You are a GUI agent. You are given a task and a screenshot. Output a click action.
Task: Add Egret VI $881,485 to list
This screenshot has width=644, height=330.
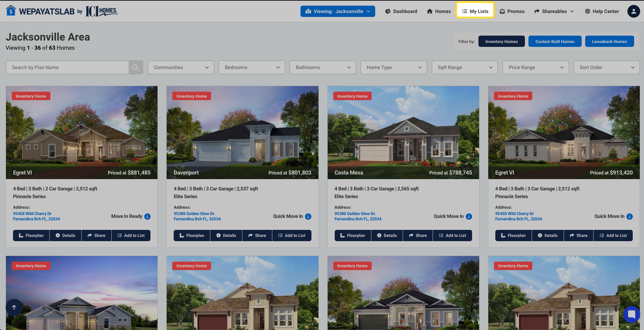pyautogui.click(x=131, y=236)
